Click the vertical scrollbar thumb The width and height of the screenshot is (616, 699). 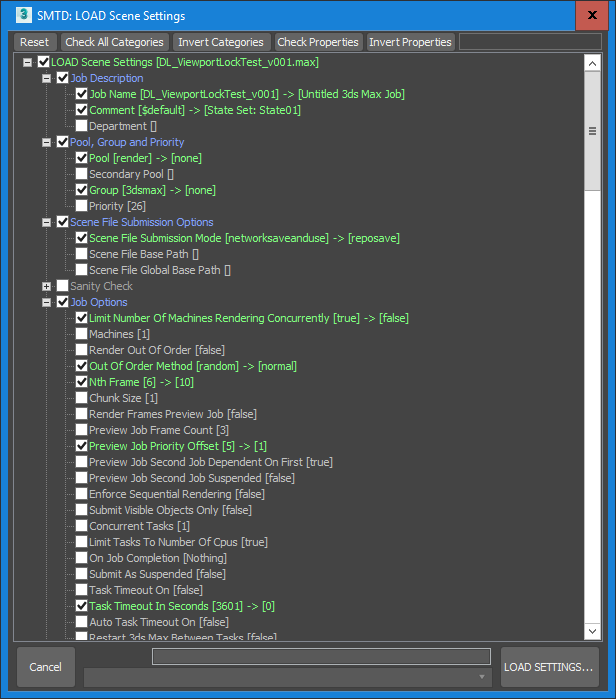[592, 131]
